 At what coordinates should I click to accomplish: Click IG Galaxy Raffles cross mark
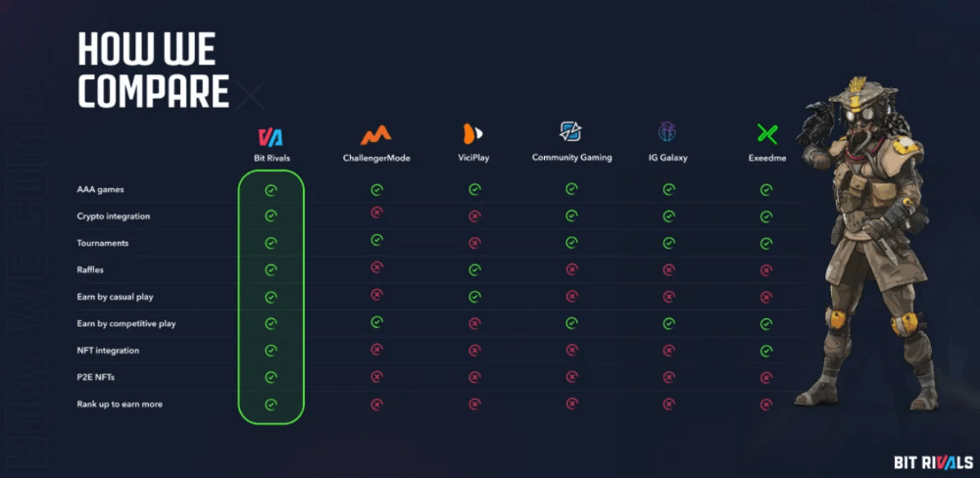click(668, 270)
